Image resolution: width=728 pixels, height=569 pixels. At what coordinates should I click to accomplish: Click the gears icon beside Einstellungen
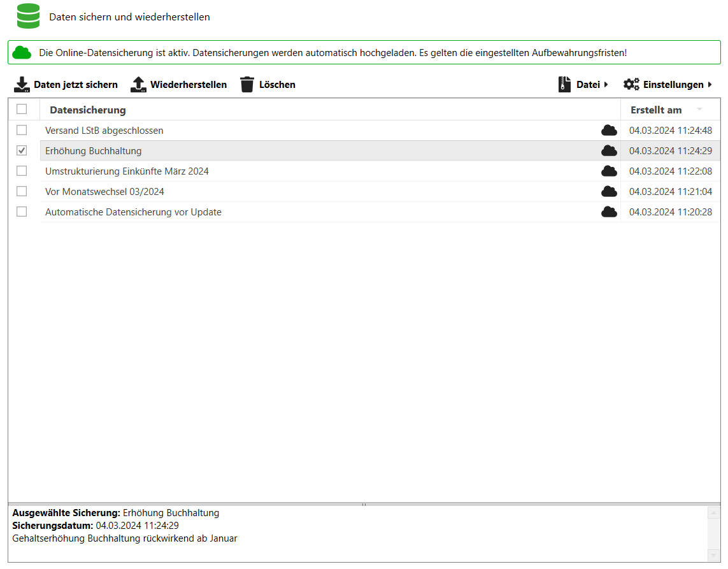631,85
